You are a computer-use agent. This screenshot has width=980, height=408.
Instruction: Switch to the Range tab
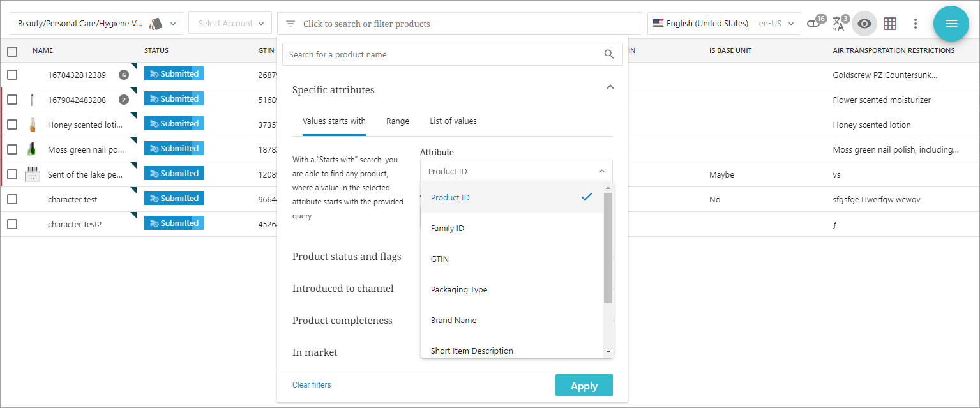tap(397, 121)
